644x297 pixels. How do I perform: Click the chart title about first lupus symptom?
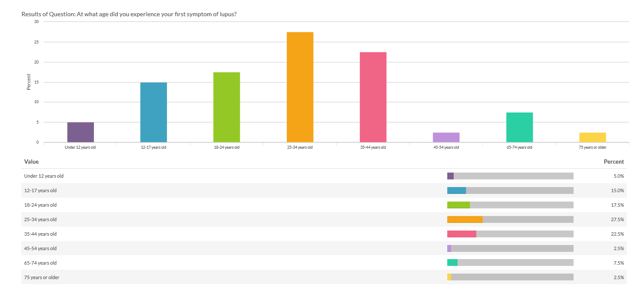[x=129, y=14]
